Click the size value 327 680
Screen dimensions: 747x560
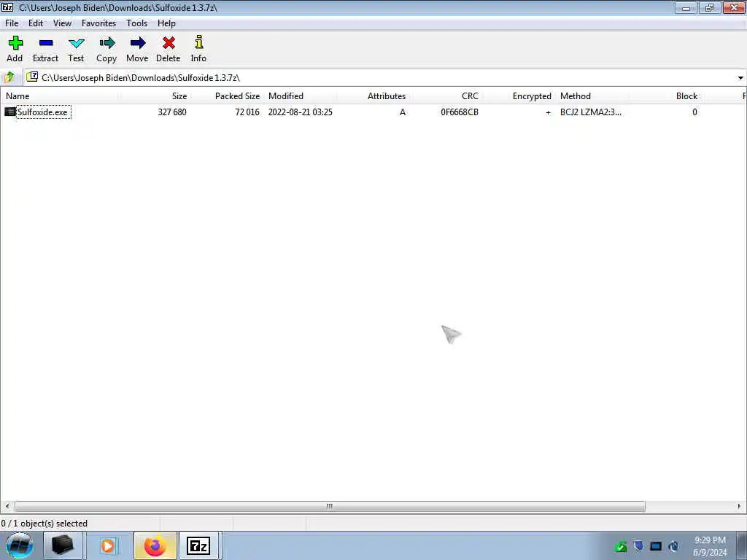point(172,112)
